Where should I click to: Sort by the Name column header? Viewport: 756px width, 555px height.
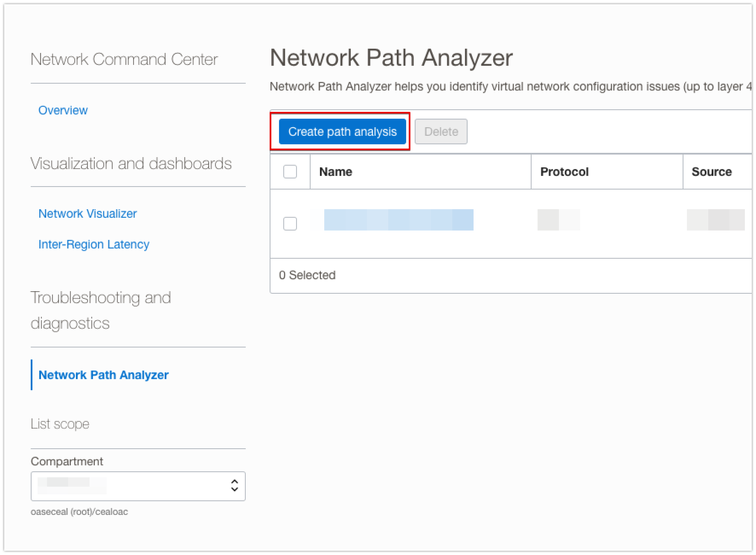pos(336,172)
